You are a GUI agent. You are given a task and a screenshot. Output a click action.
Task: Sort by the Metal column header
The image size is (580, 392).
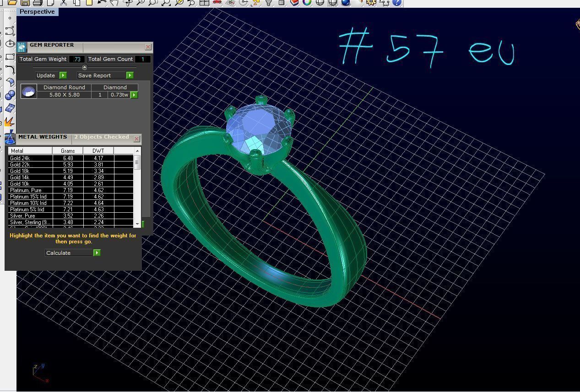[x=30, y=150]
